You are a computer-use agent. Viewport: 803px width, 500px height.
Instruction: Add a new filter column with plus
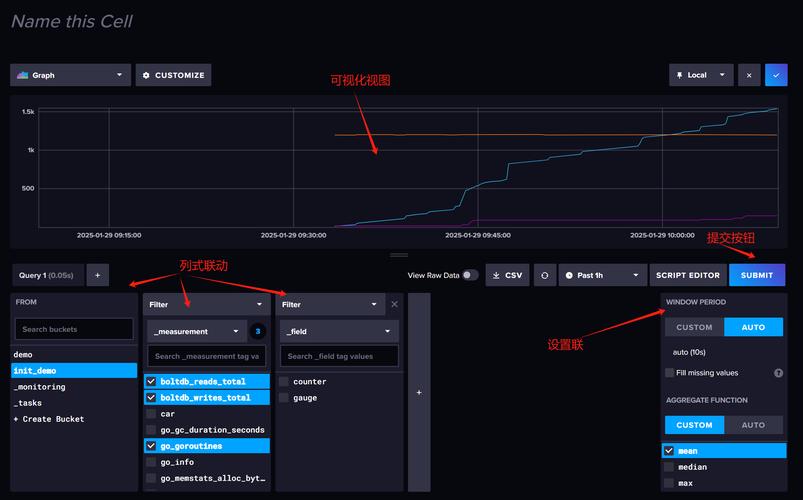[419, 392]
